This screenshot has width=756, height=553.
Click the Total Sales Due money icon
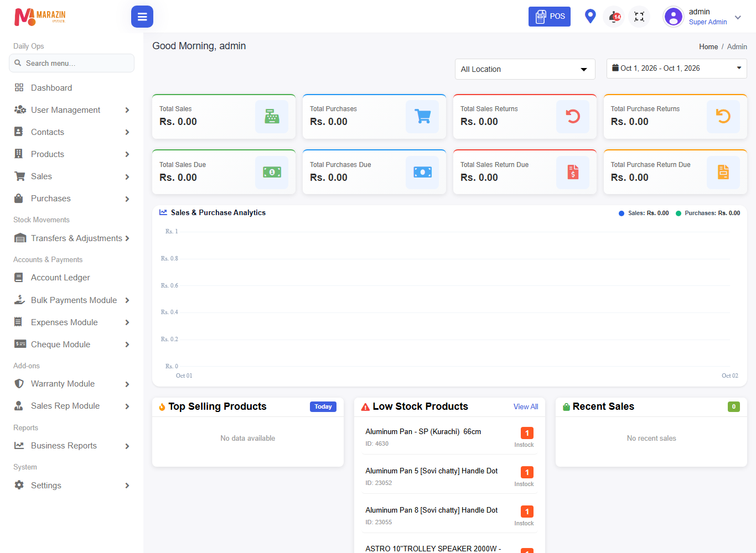pos(272,172)
